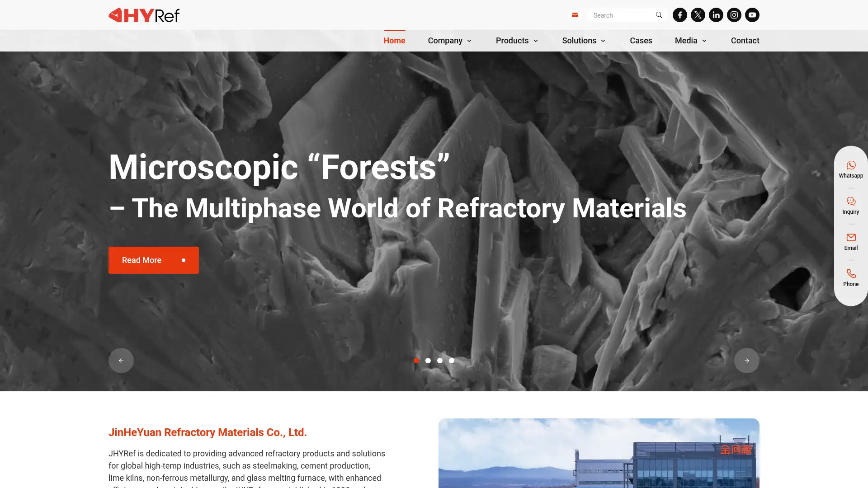Click the Phone icon in side panel
This screenshot has width=868, height=488.
click(850, 278)
